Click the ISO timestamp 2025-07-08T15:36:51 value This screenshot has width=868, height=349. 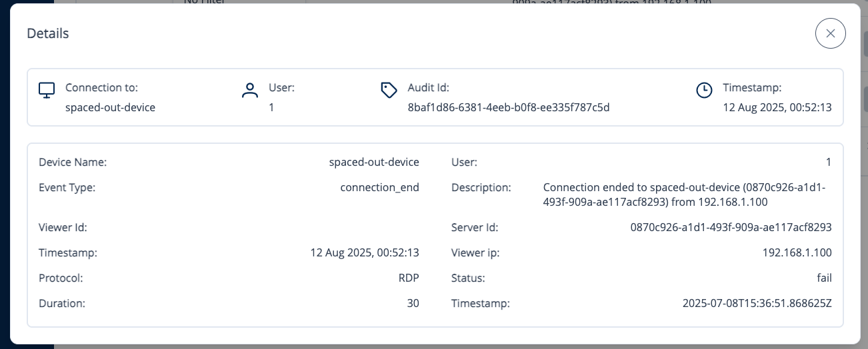(x=757, y=303)
